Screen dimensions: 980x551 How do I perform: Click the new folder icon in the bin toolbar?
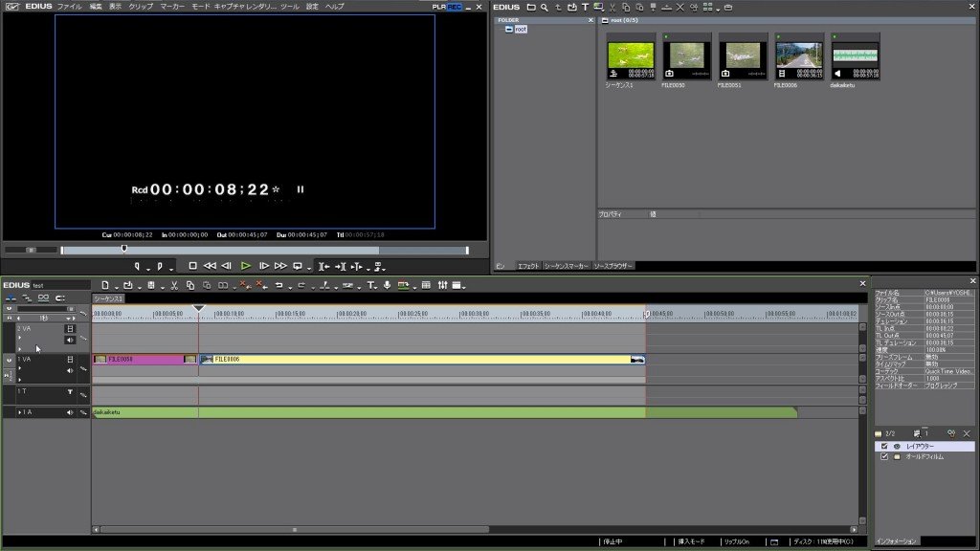pos(530,8)
